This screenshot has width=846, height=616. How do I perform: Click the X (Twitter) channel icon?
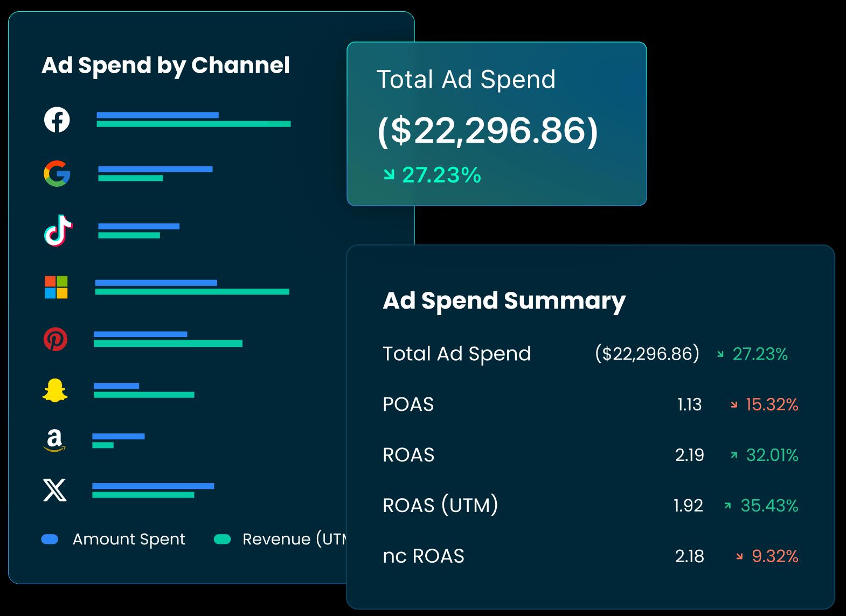coord(54,490)
